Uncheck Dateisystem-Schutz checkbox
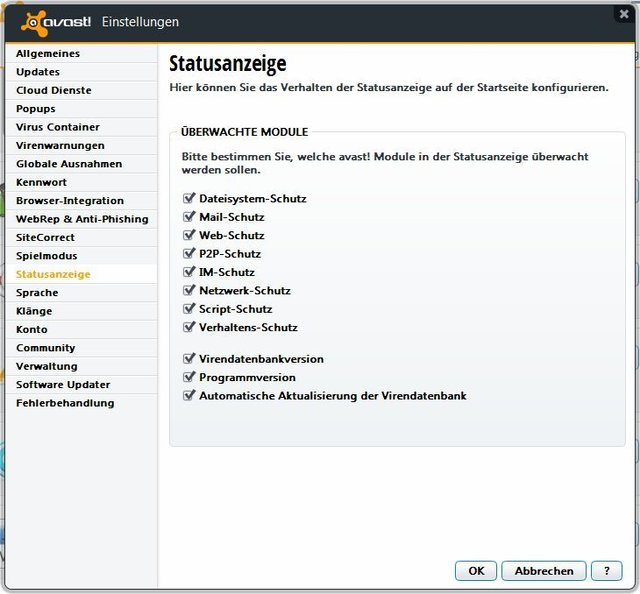This screenshot has width=640, height=594. [x=189, y=198]
